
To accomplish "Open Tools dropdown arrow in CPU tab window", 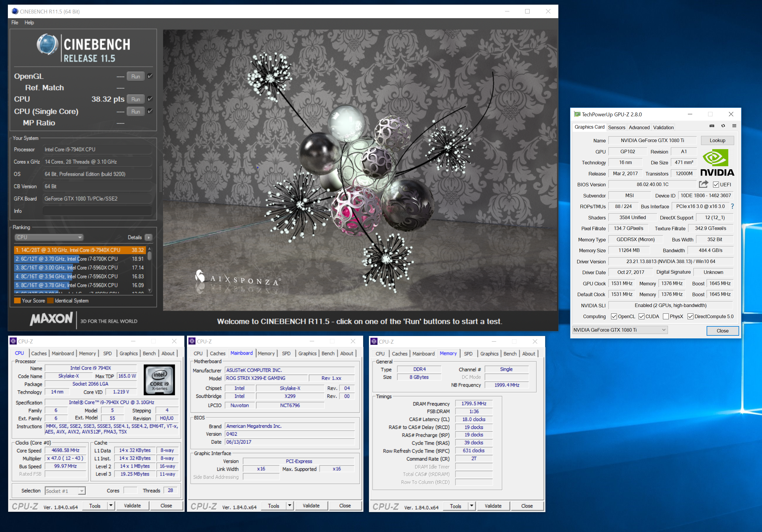I will pyautogui.click(x=111, y=505).
